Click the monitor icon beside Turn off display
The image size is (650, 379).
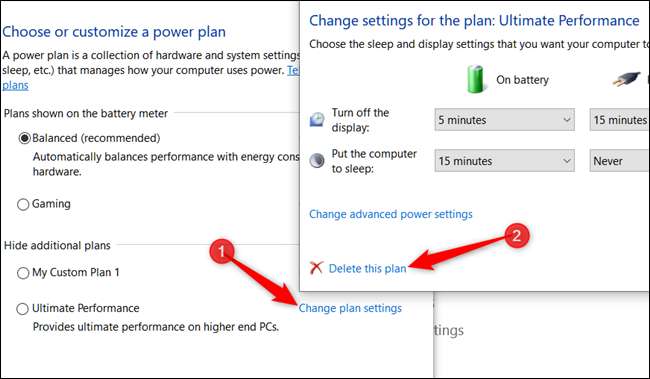pyautogui.click(x=317, y=119)
